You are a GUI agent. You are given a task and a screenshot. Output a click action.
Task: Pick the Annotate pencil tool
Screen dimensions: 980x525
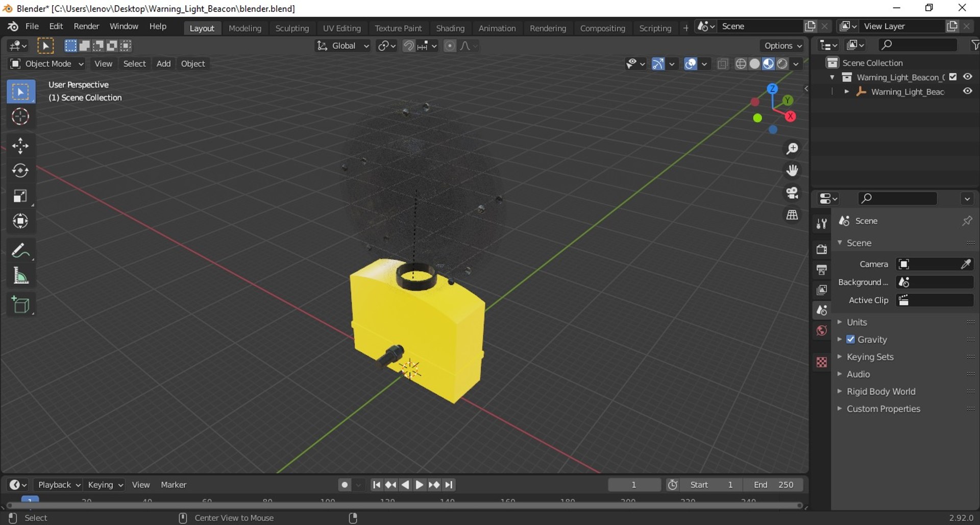(21, 251)
